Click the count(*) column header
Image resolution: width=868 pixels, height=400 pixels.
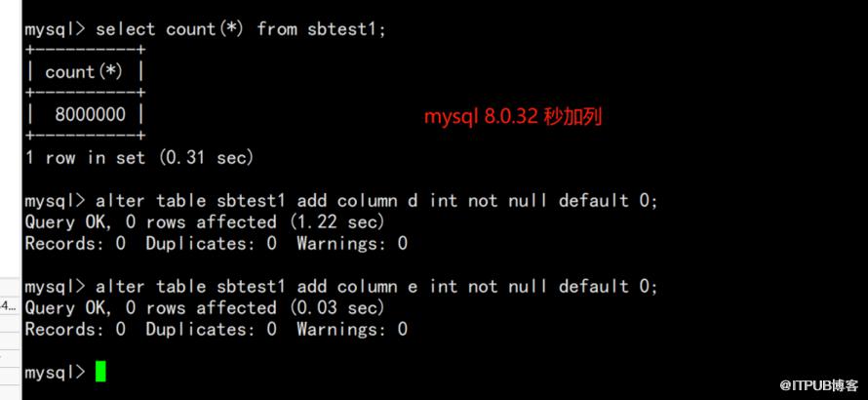coord(83,72)
